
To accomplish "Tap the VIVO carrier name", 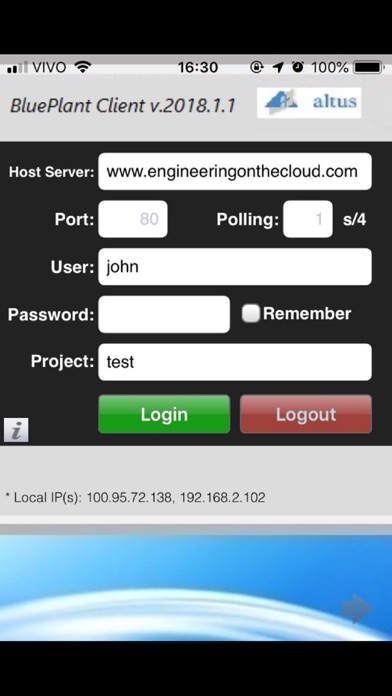I will (x=49, y=67).
